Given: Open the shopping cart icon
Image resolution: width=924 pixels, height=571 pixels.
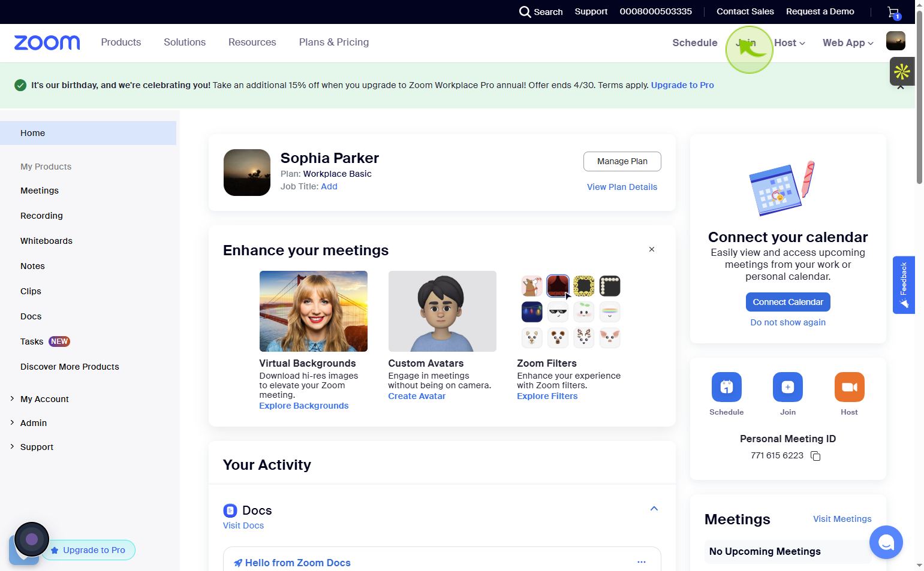Looking at the screenshot, I should (893, 12).
